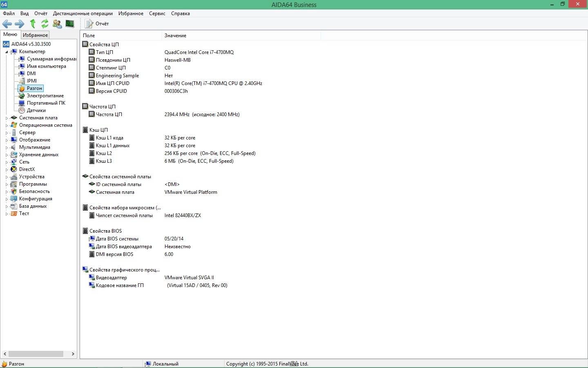Select the DMI tree item
This screenshot has width=588, height=368.
pyautogui.click(x=31, y=74)
